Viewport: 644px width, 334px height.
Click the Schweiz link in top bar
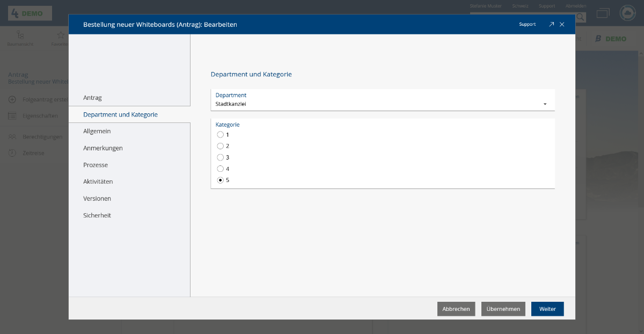coord(521,6)
